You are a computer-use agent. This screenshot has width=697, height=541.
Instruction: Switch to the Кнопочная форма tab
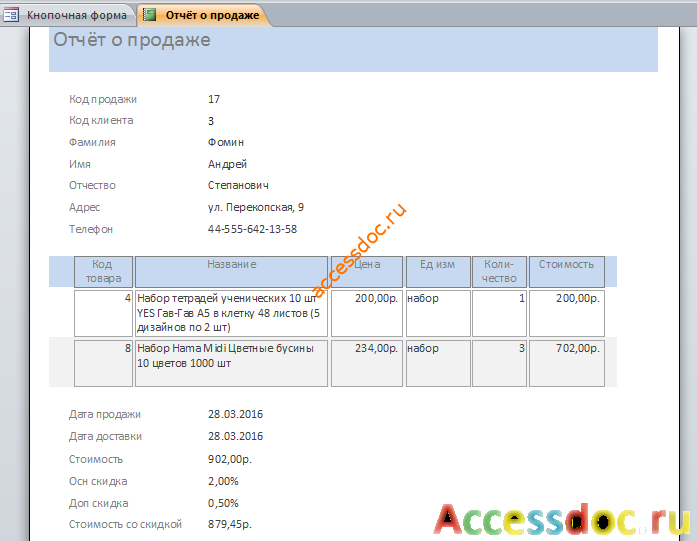(67, 15)
